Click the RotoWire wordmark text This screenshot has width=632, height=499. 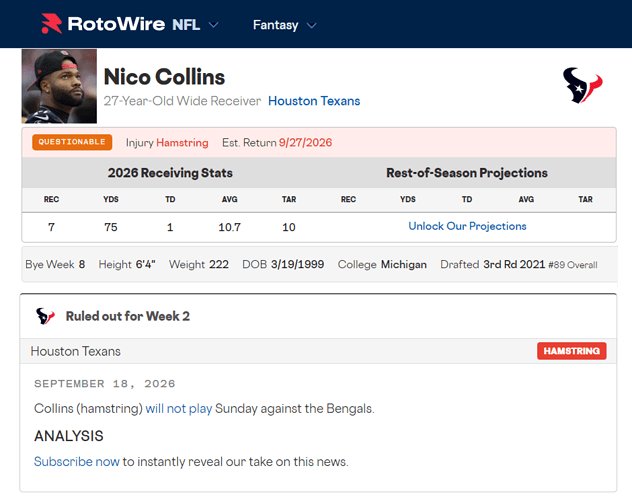(x=116, y=24)
